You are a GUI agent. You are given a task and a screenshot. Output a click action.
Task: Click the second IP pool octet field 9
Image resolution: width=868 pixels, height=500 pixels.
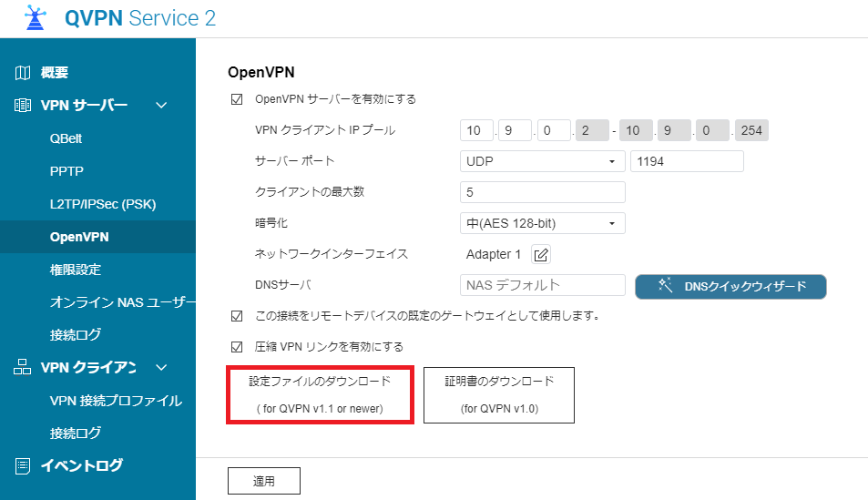click(515, 130)
